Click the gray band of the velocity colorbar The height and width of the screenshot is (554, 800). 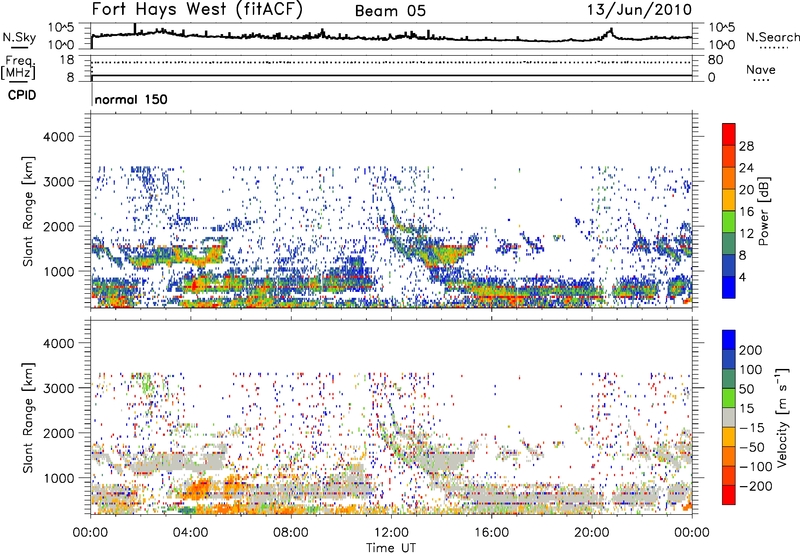[x=729, y=417]
